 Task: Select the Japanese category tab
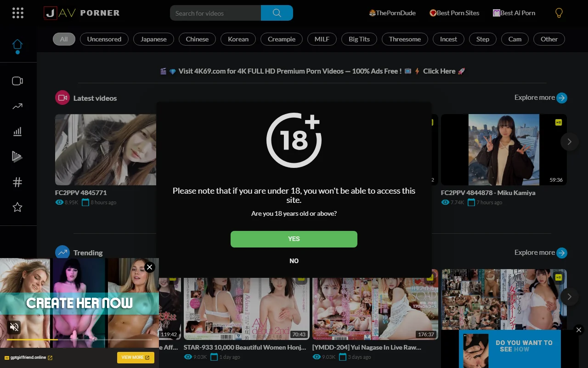click(153, 39)
